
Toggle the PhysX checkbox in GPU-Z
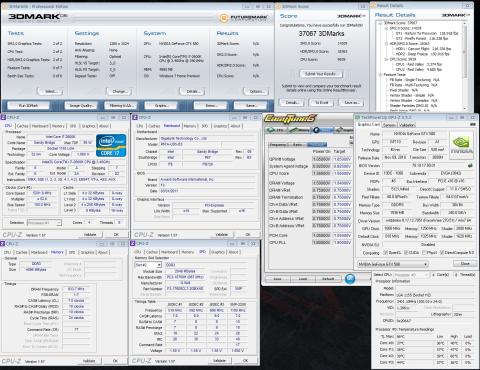(x=424, y=252)
